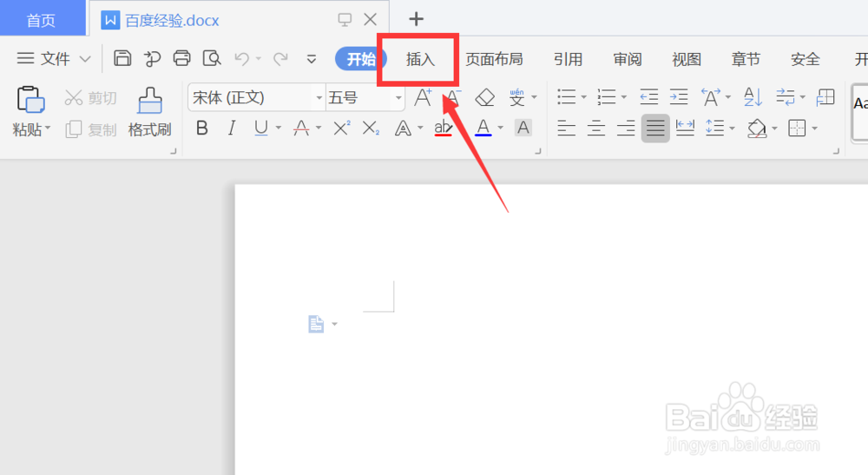Apply red text highlight color
868x475 pixels.
coord(443,129)
